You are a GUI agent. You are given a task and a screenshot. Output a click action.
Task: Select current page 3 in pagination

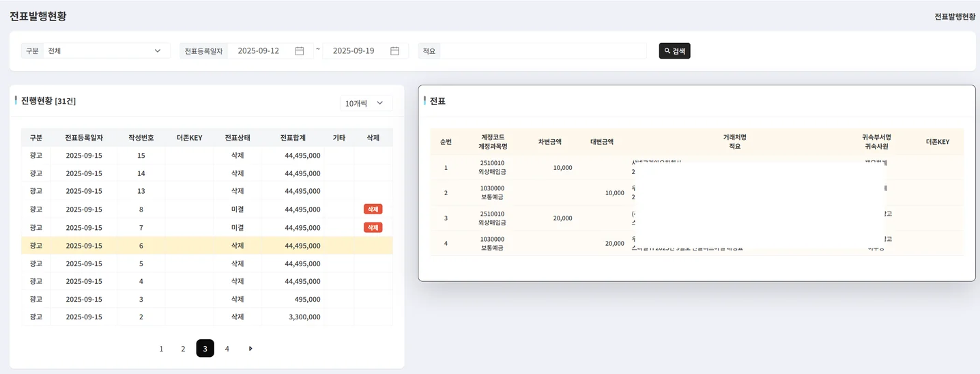pos(205,348)
